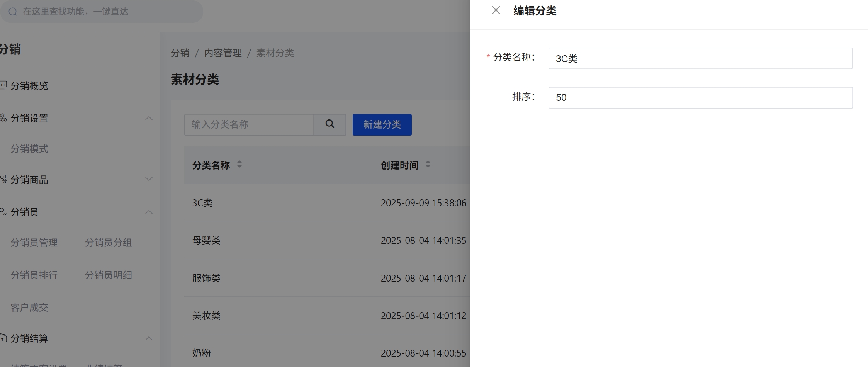Click the 分销员 member icon

[x=3, y=212]
